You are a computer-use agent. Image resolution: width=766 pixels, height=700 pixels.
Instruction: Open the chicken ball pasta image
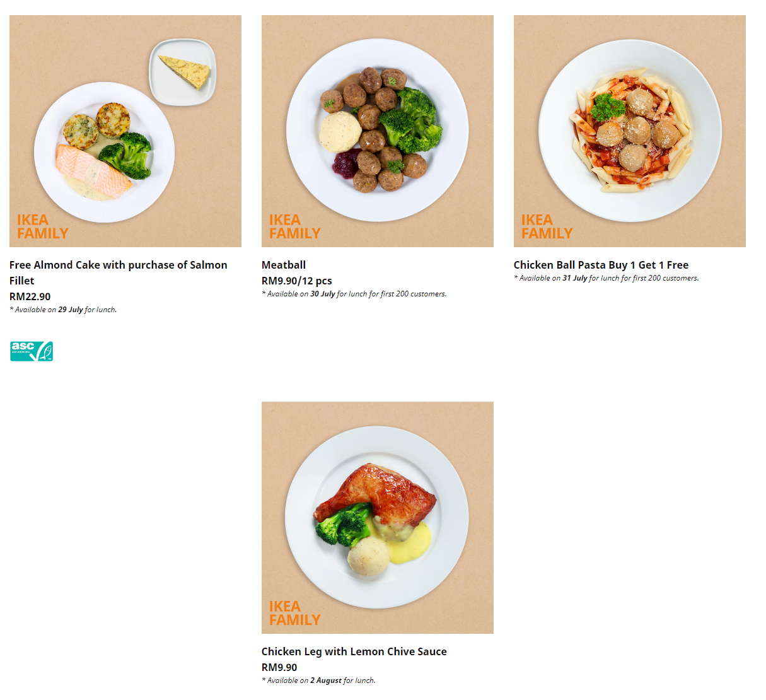(630, 131)
